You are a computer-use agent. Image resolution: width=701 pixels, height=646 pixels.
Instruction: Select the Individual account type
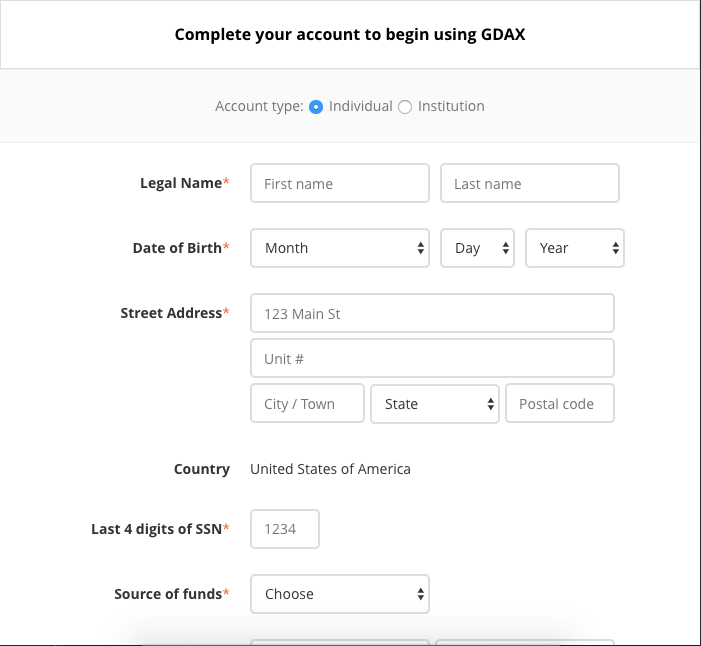(x=316, y=107)
